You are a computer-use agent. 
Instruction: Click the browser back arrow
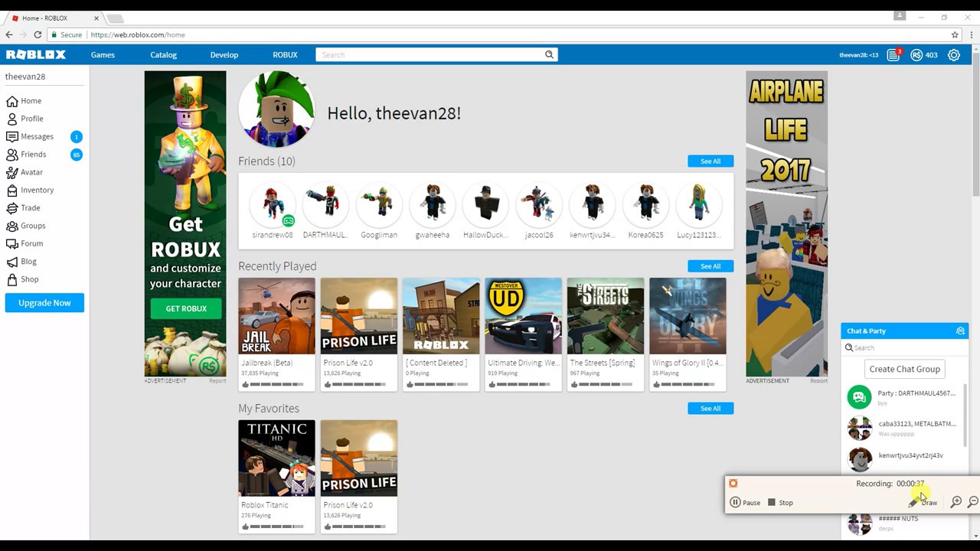tap(9, 34)
